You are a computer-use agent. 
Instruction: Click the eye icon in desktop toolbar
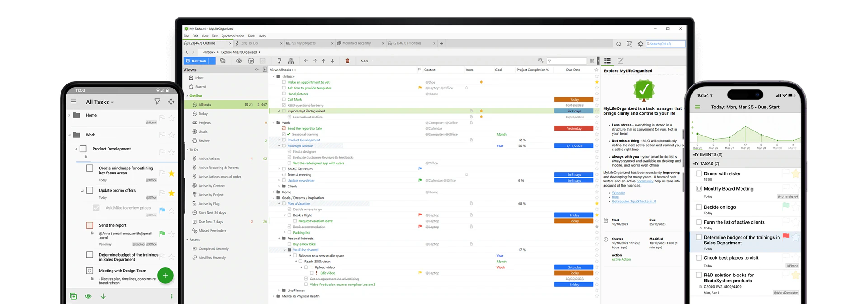[x=239, y=61]
